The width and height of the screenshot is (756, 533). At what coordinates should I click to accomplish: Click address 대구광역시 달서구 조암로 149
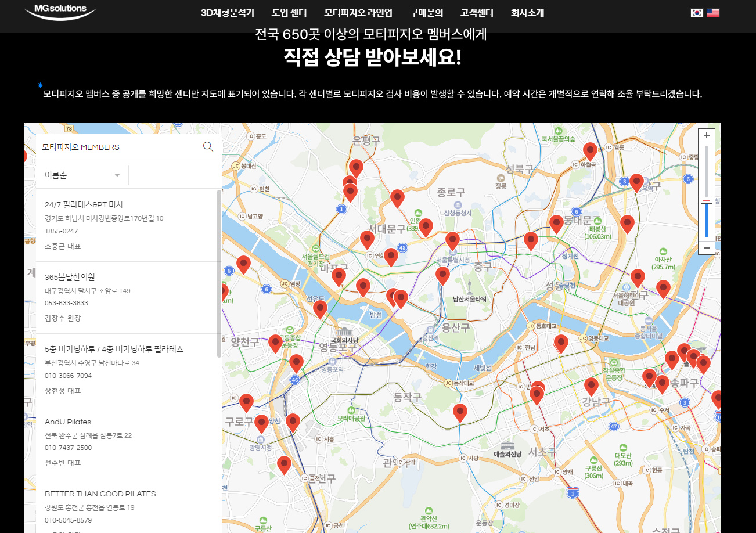(88, 291)
